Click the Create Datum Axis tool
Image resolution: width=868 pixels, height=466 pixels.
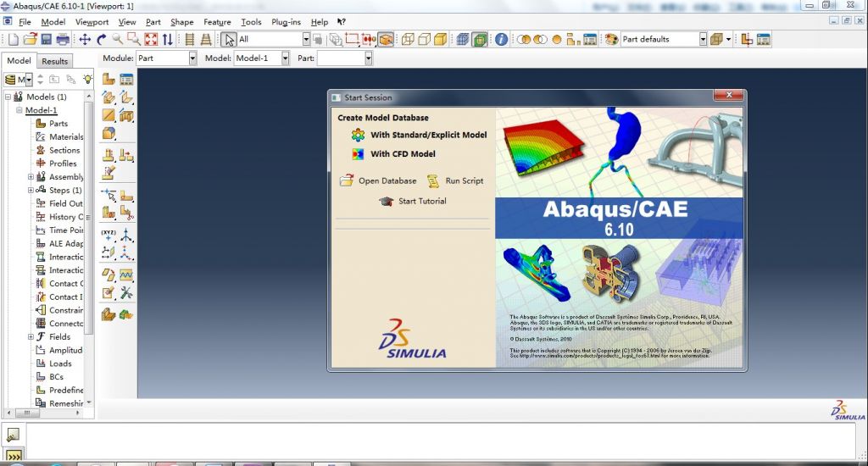click(126, 235)
